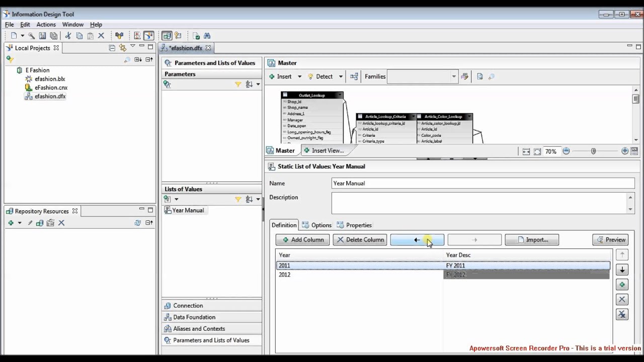Image resolution: width=644 pixels, height=362 pixels.
Task: Click the fit-to-window zoom icon
Action: point(537,151)
